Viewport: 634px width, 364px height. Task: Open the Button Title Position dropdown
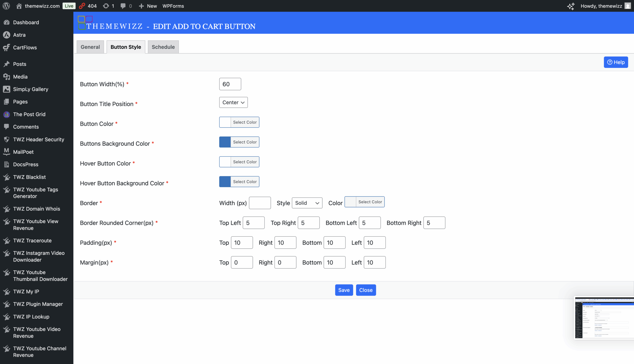click(x=233, y=103)
